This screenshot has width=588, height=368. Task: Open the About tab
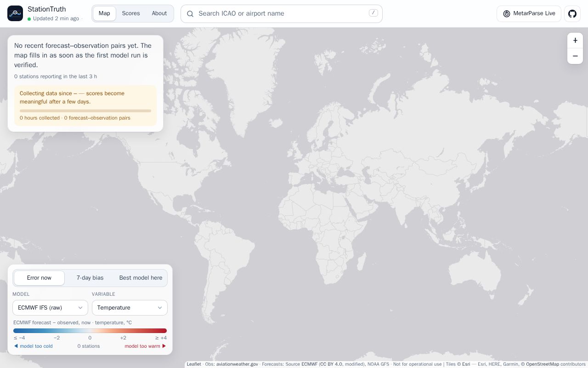[x=159, y=13]
